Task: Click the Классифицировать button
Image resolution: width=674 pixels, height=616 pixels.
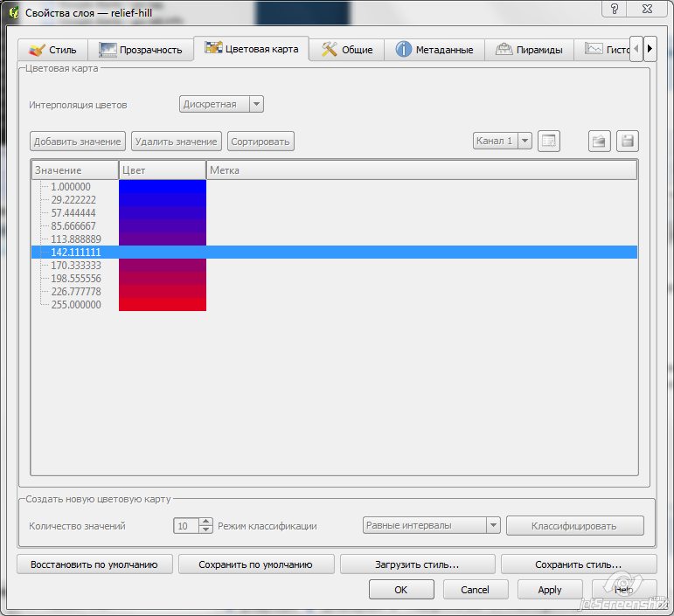Action: point(574,525)
